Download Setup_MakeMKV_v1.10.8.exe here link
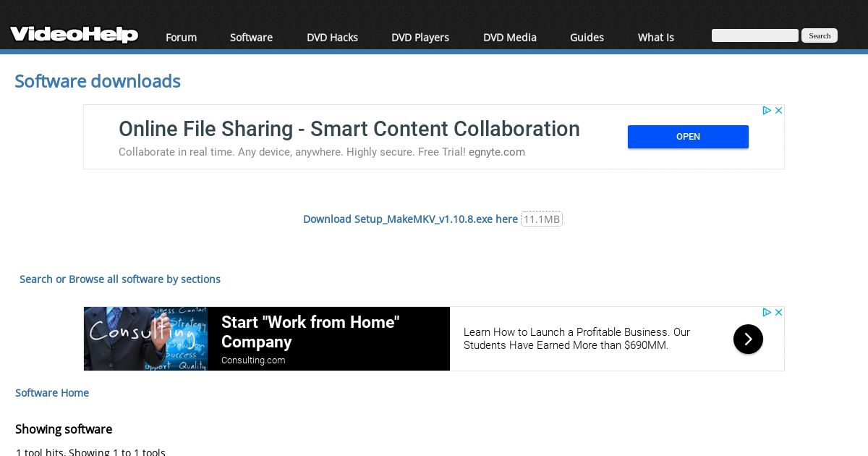 tap(410, 219)
